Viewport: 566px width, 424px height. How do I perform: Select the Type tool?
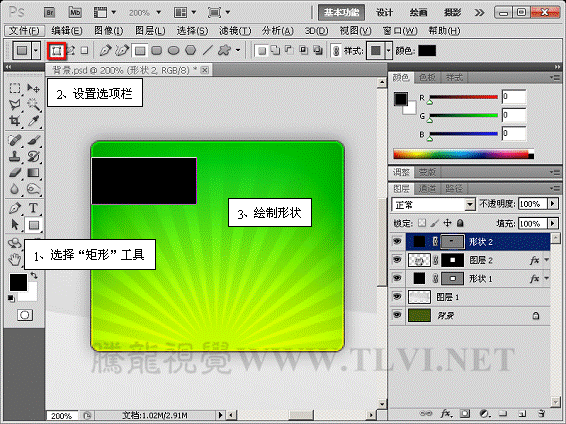point(34,208)
